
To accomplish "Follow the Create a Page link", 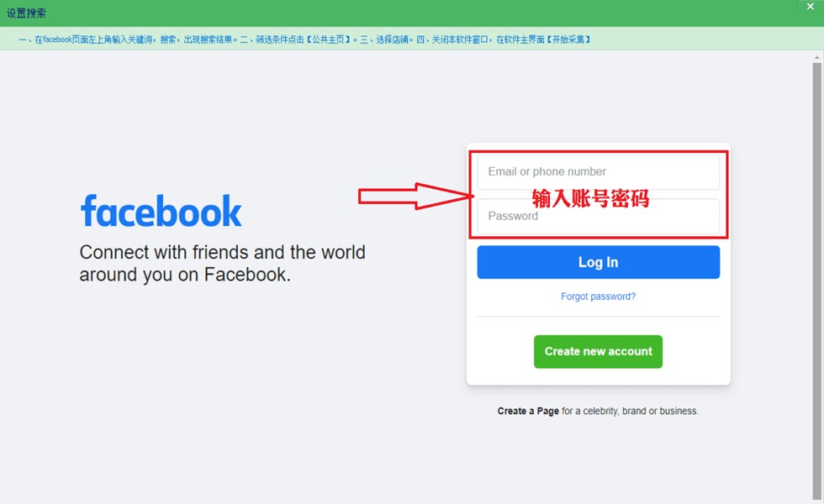I will point(528,411).
